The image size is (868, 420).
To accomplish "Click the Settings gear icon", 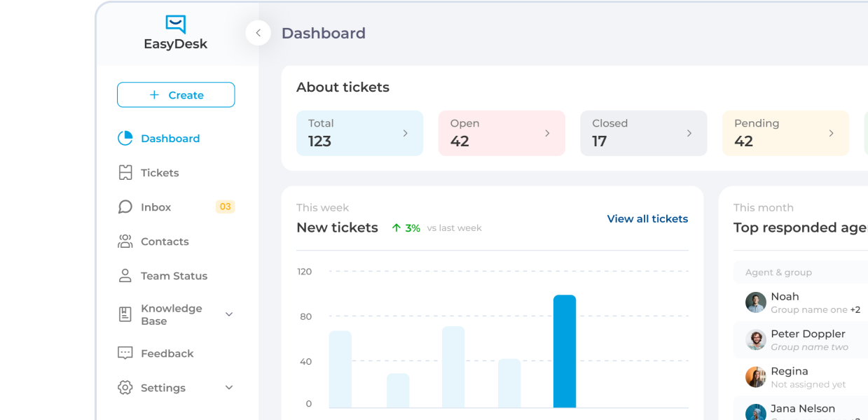I will click(125, 388).
